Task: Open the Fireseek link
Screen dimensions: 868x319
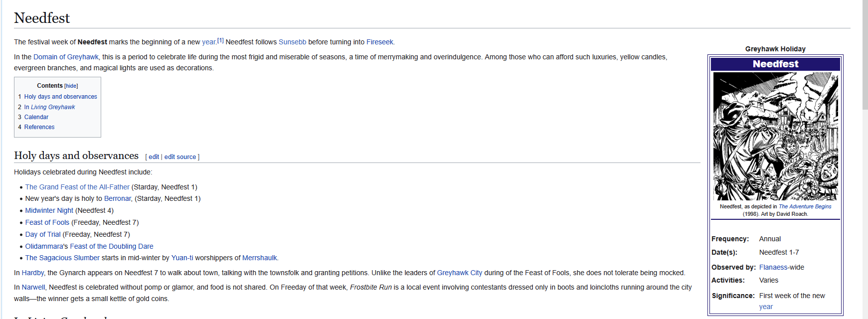Action: [379, 42]
